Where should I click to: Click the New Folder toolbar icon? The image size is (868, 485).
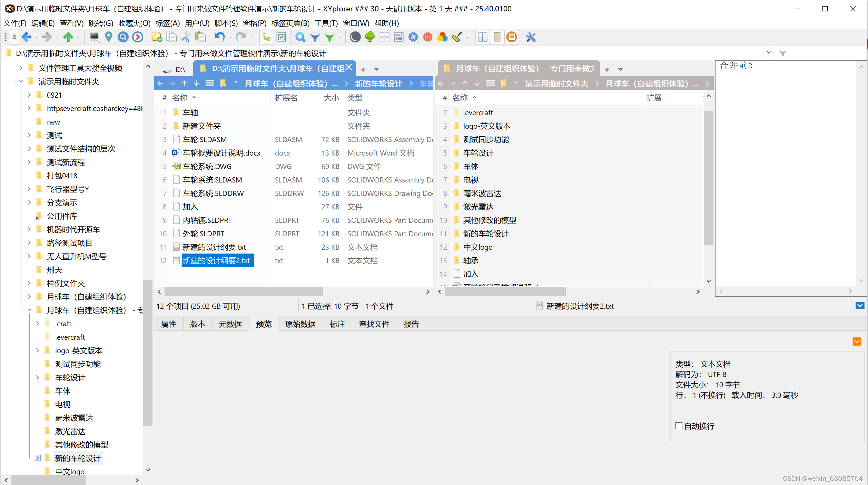[x=157, y=37]
